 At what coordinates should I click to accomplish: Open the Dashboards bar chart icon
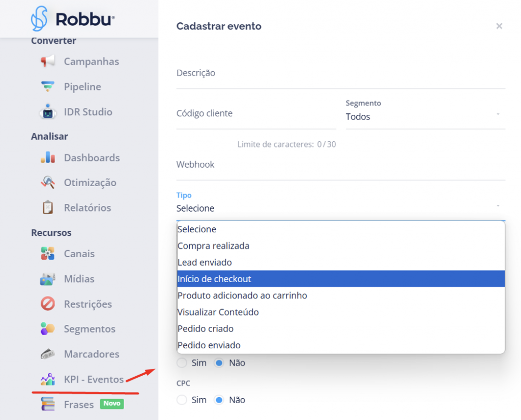click(x=48, y=158)
